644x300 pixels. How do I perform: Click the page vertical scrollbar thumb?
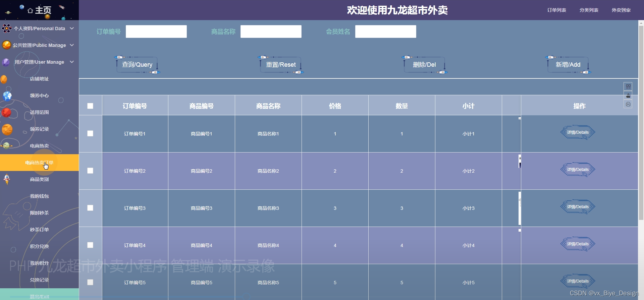click(x=641, y=123)
